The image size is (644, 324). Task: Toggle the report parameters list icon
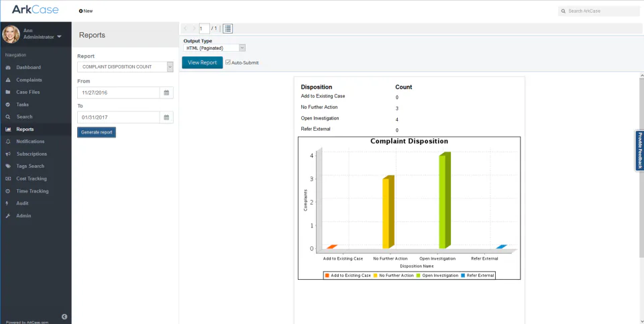pyautogui.click(x=228, y=28)
